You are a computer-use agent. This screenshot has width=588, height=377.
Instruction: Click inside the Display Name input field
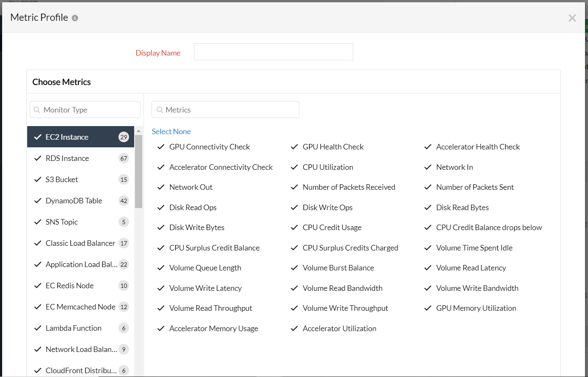[273, 51]
